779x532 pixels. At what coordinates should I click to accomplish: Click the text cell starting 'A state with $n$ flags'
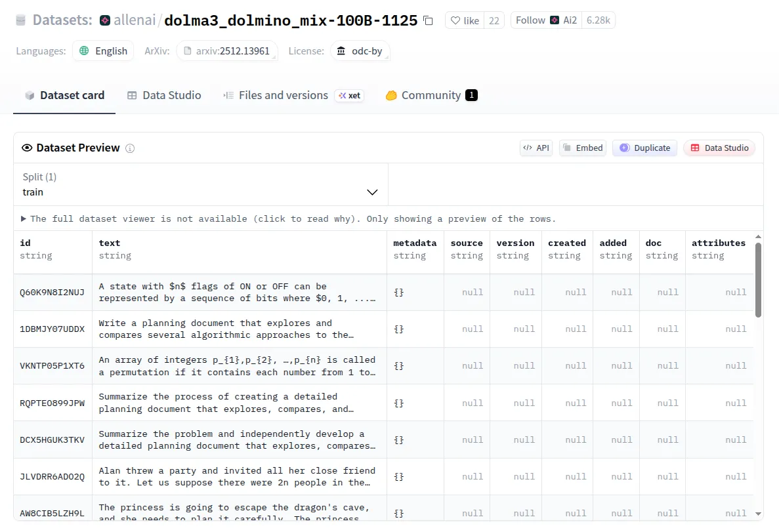pos(240,293)
